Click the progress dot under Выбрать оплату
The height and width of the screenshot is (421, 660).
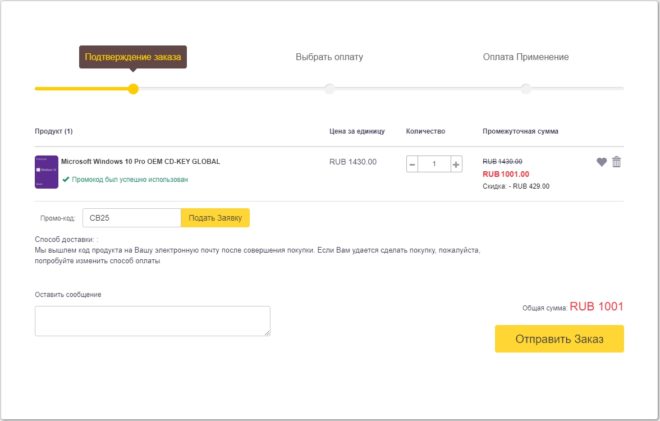tap(330, 89)
